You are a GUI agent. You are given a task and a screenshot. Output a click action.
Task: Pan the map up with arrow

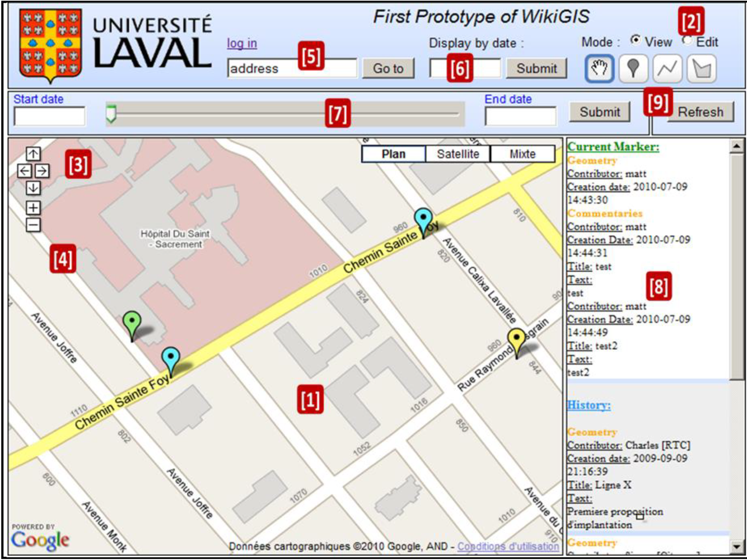tap(33, 154)
